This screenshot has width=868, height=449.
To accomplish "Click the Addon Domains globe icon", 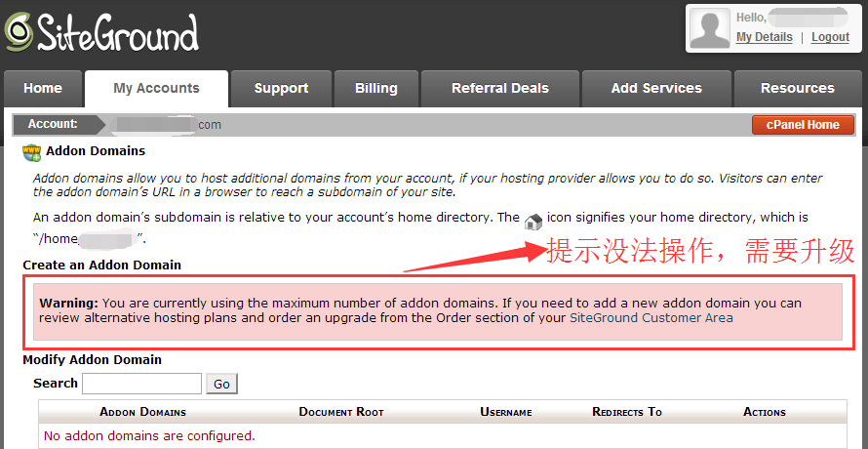I will click(31, 152).
